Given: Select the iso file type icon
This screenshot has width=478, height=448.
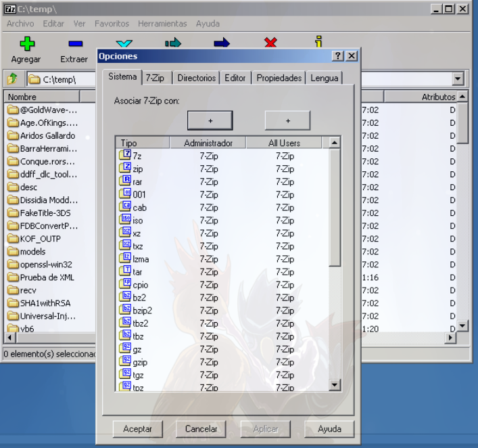Looking at the screenshot, I should click(124, 219).
